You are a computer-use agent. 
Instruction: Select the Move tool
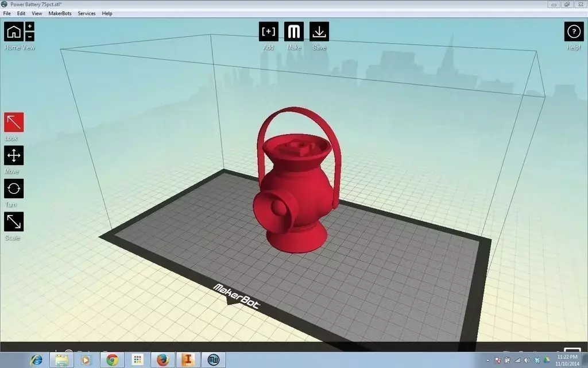13,155
